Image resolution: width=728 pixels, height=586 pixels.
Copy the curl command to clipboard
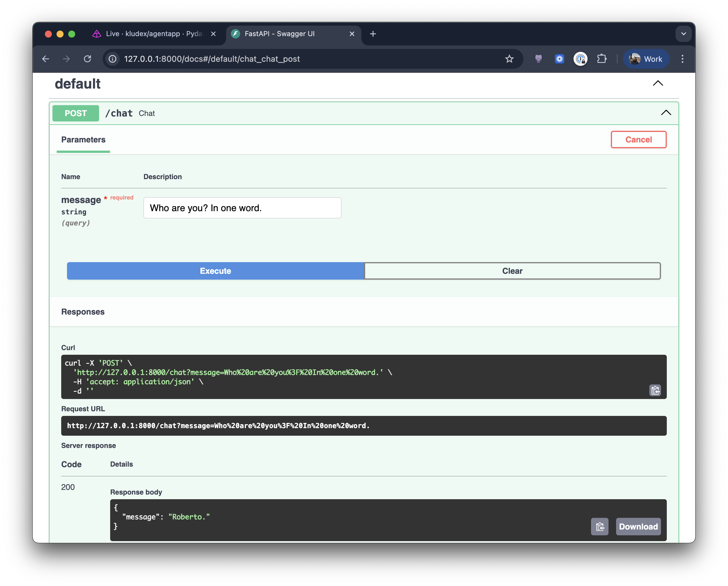coord(655,390)
